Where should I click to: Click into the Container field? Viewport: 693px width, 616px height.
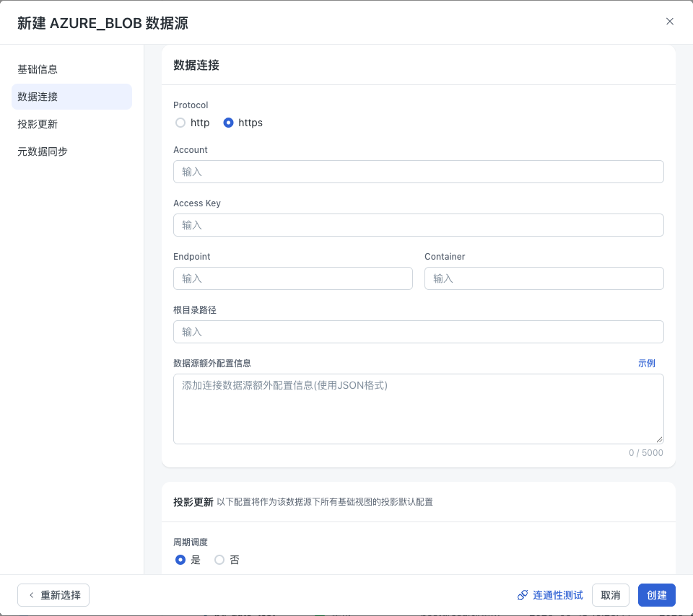(544, 278)
